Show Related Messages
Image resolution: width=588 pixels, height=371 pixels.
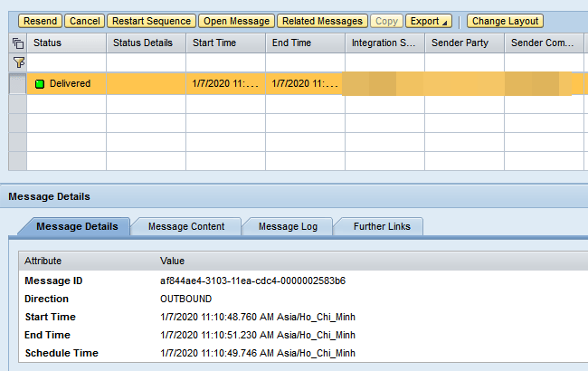pos(321,21)
